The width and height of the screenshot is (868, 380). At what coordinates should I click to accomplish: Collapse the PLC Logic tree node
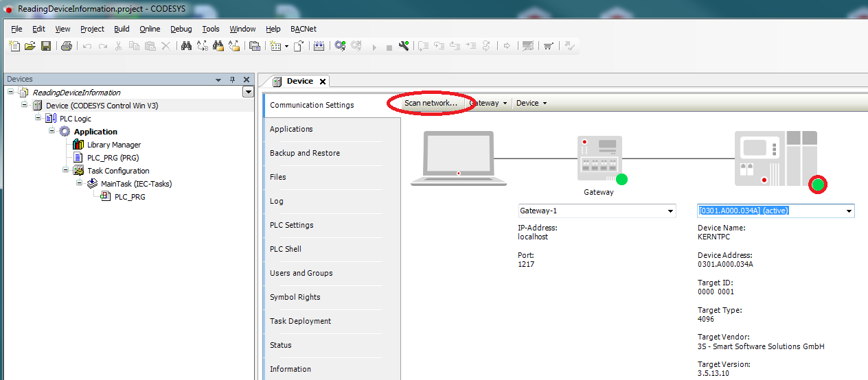coord(38,118)
